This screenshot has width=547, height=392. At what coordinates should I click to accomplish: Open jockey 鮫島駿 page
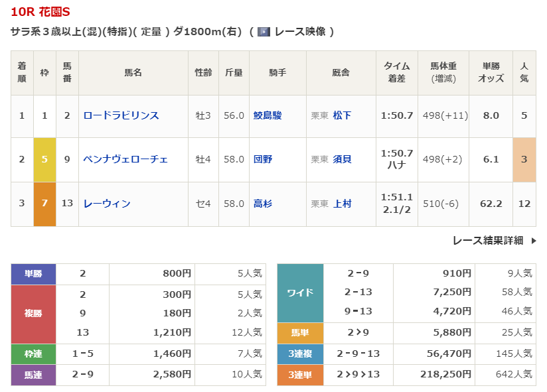(x=268, y=115)
